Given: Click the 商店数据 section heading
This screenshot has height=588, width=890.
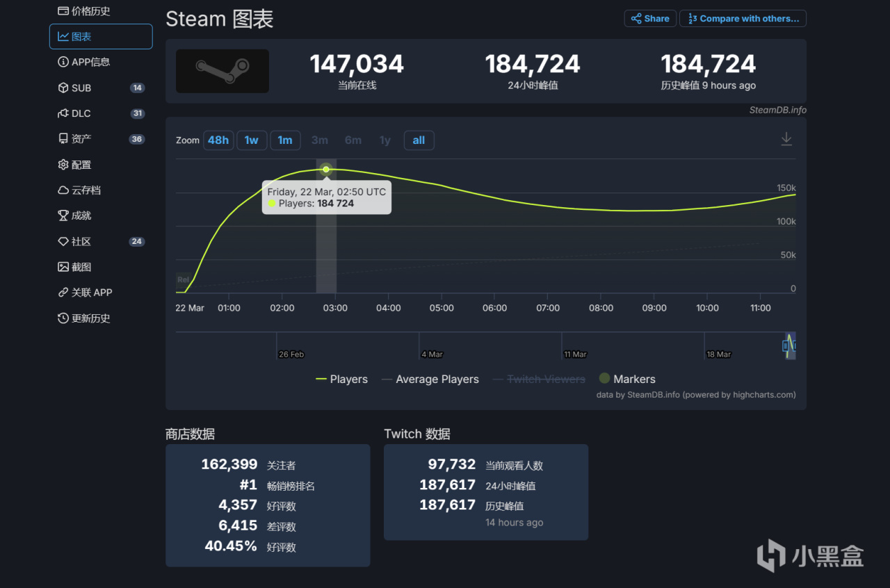Looking at the screenshot, I should [x=190, y=434].
